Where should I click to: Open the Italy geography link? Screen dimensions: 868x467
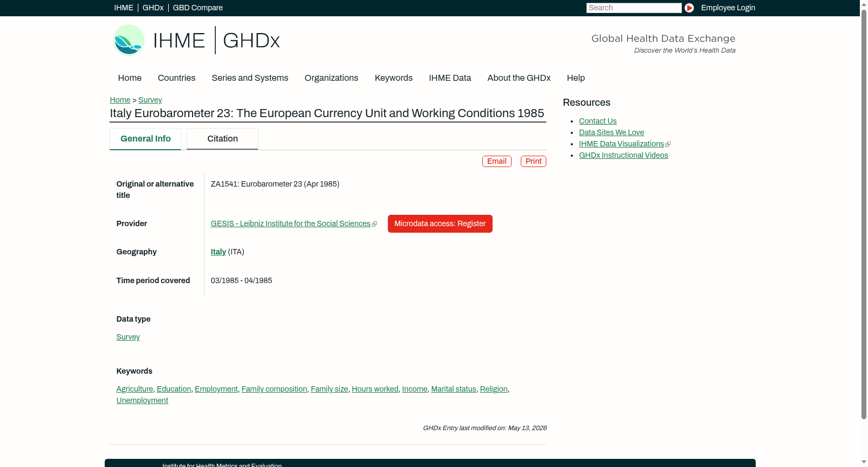pyautogui.click(x=218, y=252)
